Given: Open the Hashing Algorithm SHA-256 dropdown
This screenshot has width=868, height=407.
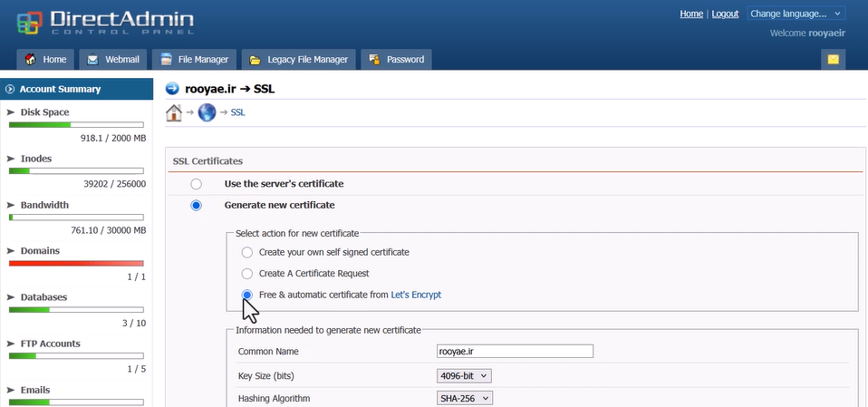Looking at the screenshot, I should pos(465,398).
